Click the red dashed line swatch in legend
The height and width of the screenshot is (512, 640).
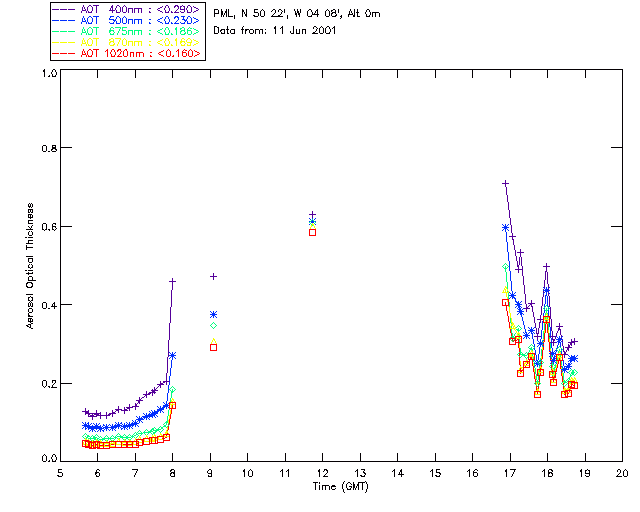click(x=65, y=53)
